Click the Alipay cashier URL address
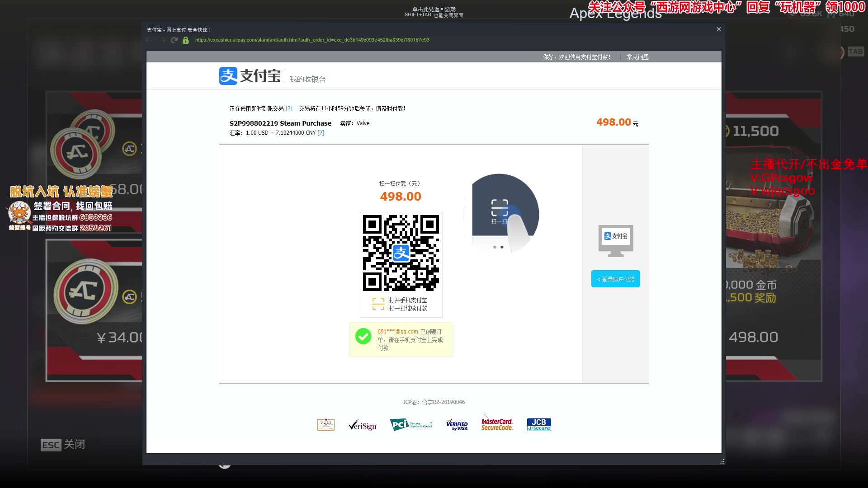This screenshot has height=488, width=868. pyautogui.click(x=312, y=40)
